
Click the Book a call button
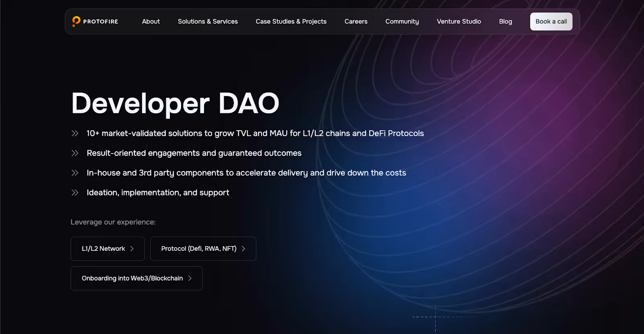[551, 21]
